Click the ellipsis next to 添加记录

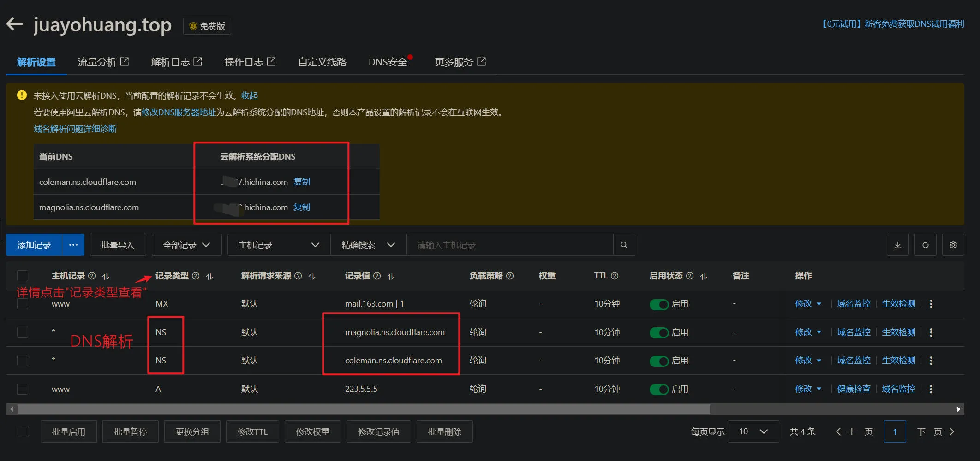click(x=73, y=245)
